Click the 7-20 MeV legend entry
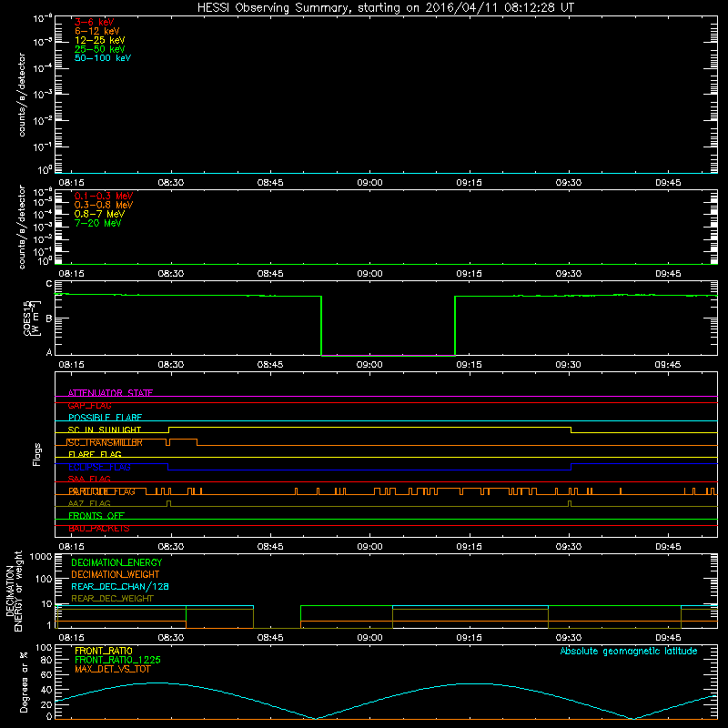 (98, 223)
